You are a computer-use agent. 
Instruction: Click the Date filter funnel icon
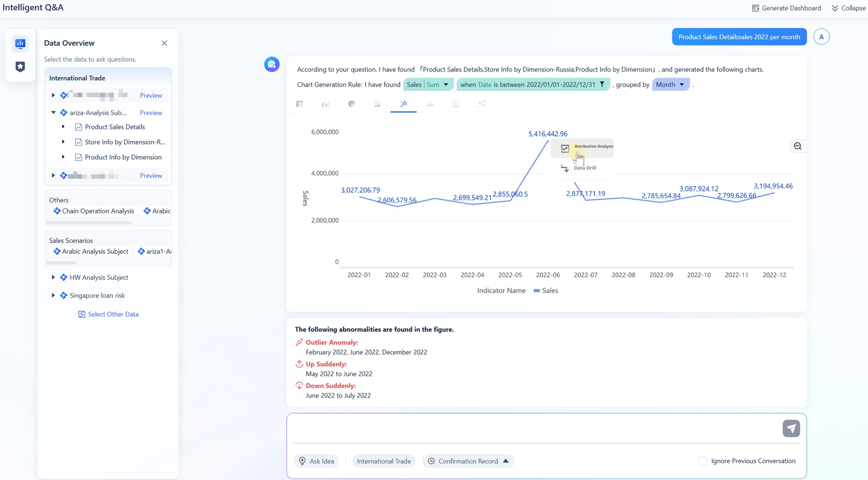pyautogui.click(x=602, y=85)
